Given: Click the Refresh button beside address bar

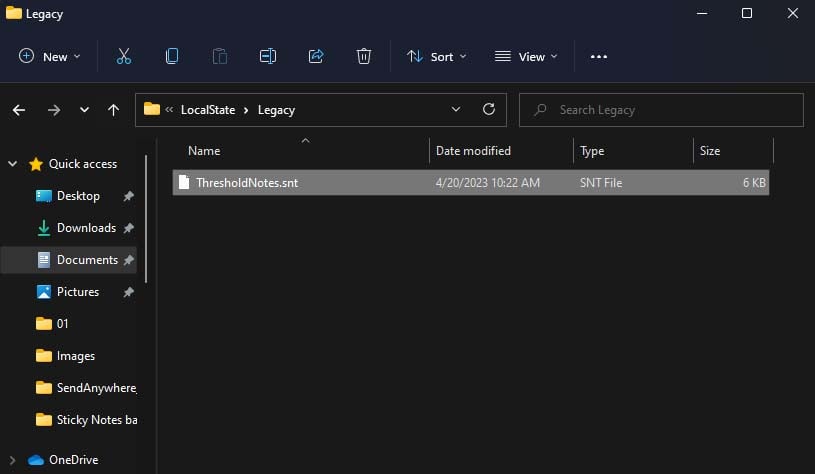Looking at the screenshot, I should click(x=488, y=110).
